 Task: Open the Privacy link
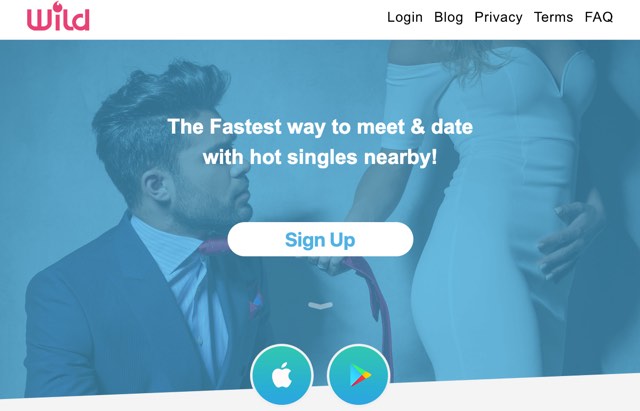(x=498, y=17)
